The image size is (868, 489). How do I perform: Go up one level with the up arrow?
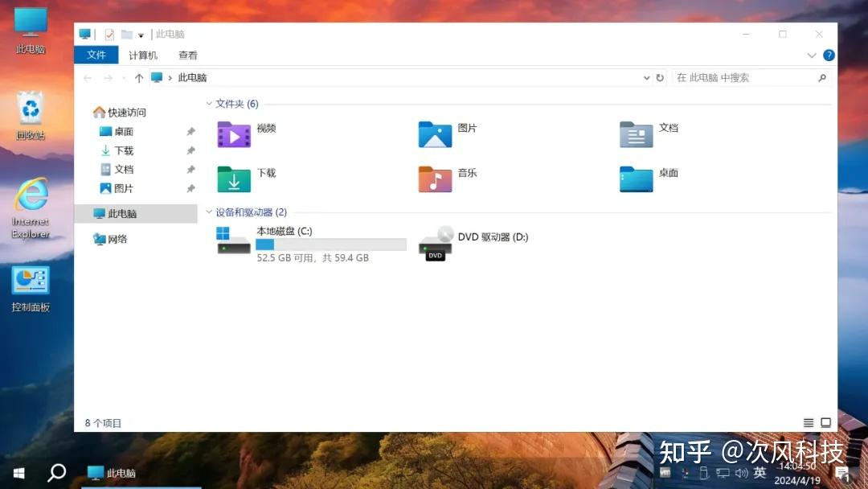click(x=138, y=78)
